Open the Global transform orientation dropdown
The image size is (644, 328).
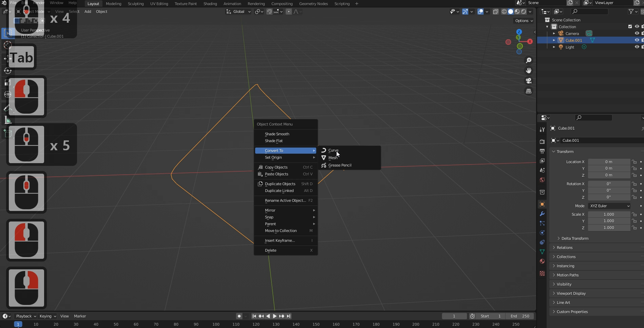[239, 12]
